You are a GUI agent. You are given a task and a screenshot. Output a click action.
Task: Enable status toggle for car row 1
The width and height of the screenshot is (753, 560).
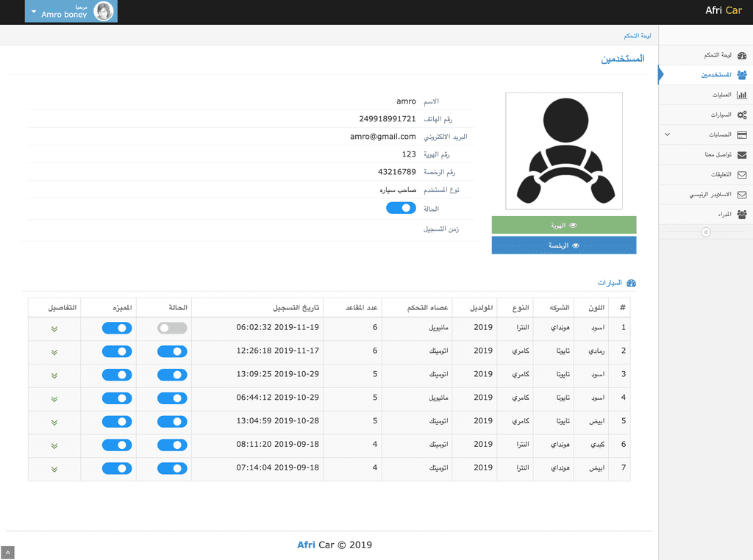pos(172,329)
